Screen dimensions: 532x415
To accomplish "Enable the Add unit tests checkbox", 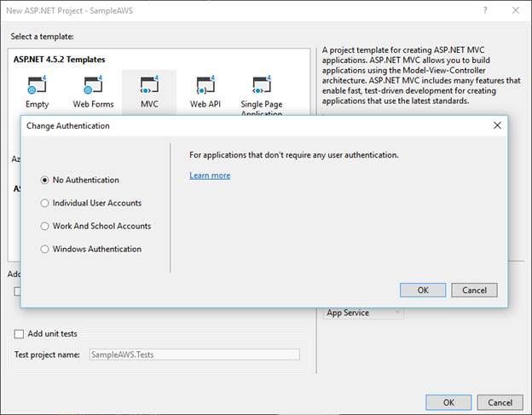I will coord(19,334).
